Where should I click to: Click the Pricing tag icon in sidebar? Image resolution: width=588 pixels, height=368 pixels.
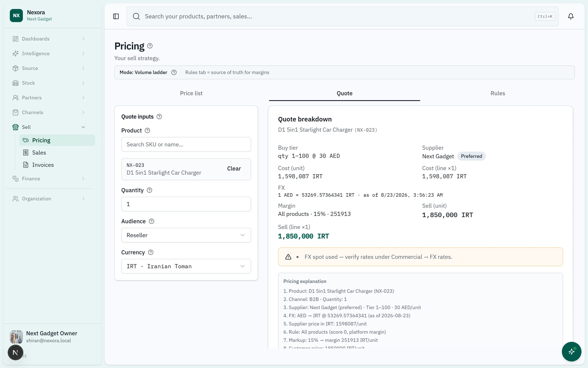point(26,140)
